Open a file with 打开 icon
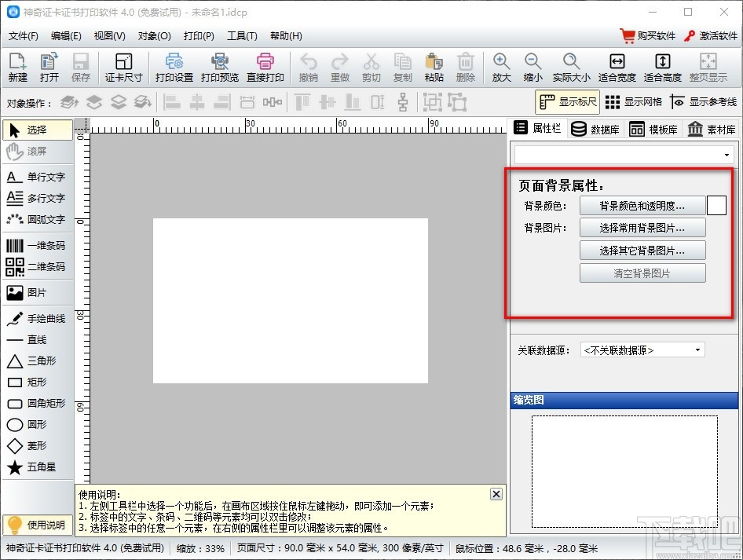 point(49,68)
